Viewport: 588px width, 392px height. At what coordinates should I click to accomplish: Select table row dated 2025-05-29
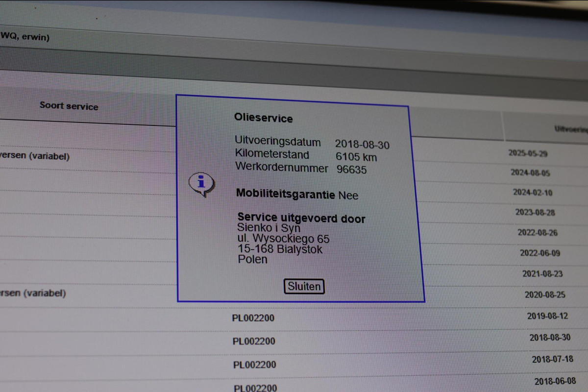click(528, 153)
